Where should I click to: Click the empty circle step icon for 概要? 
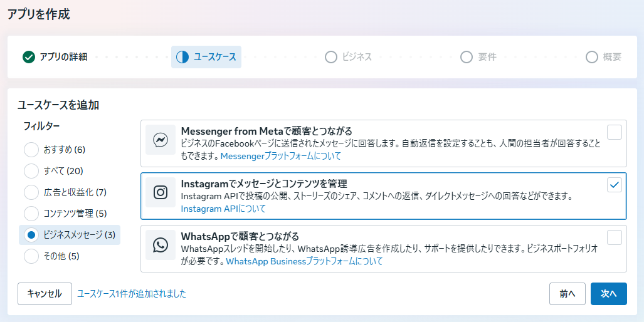click(591, 57)
